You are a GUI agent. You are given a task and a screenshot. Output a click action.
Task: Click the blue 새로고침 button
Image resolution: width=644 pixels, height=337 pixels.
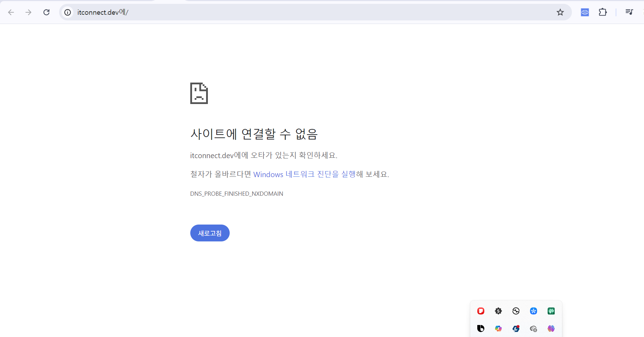tap(210, 233)
